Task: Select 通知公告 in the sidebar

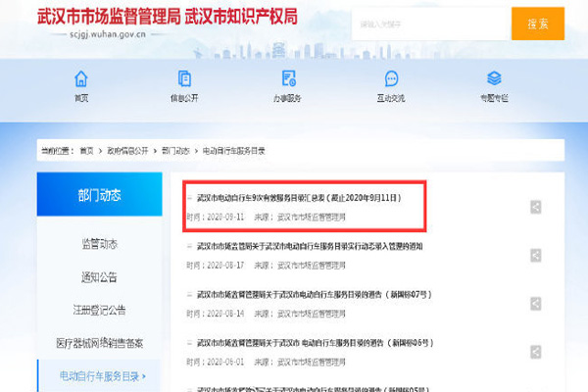Action: point(99,277)
